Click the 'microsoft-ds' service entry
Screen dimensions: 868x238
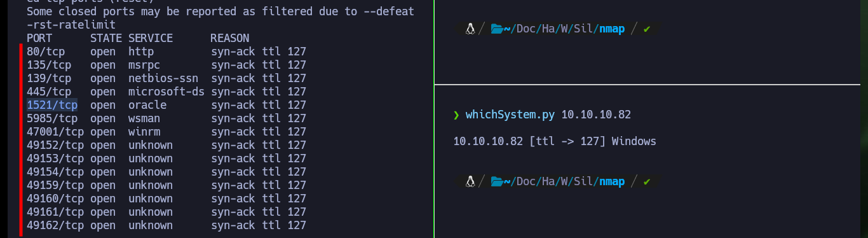tap(166, 92)
